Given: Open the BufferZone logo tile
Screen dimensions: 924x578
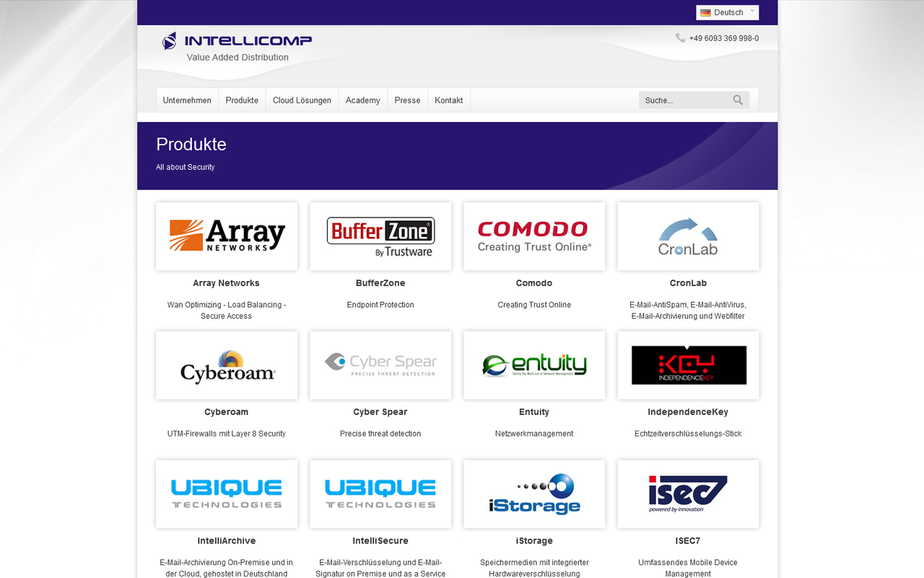Looking at the screenshot, I should [380, 236].
